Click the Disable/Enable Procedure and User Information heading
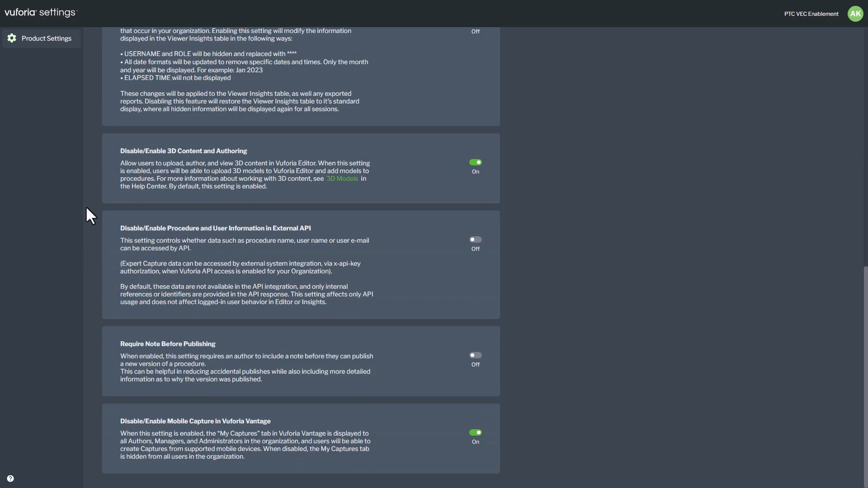The height and width of the screenshot is (488, 868). pos(216,228)
